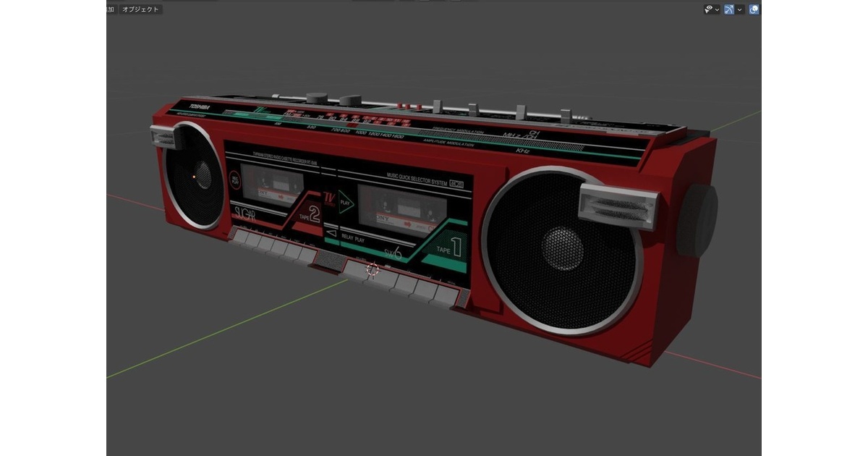868x456 pixels.
Task: Toggle the viewport gizmo display button
Action: 729,9
